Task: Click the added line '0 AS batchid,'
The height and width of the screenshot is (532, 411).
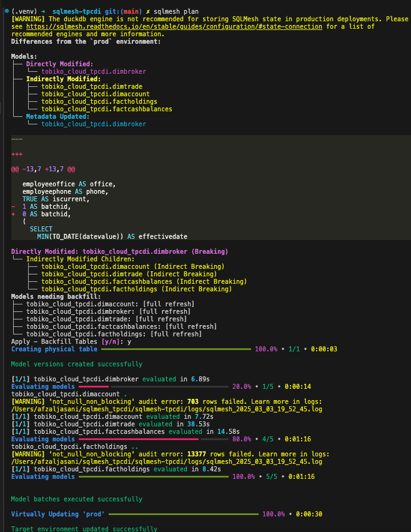Action: [x=41, y=214]
